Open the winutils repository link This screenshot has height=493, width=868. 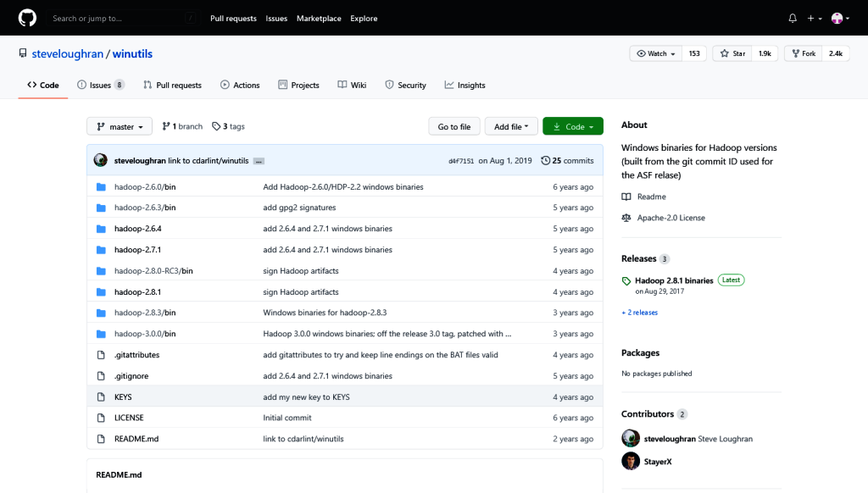point(132,53)
